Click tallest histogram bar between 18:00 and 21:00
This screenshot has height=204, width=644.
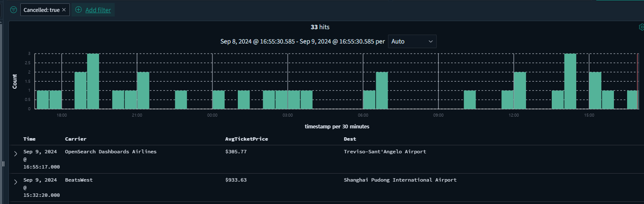pos(93,81)
